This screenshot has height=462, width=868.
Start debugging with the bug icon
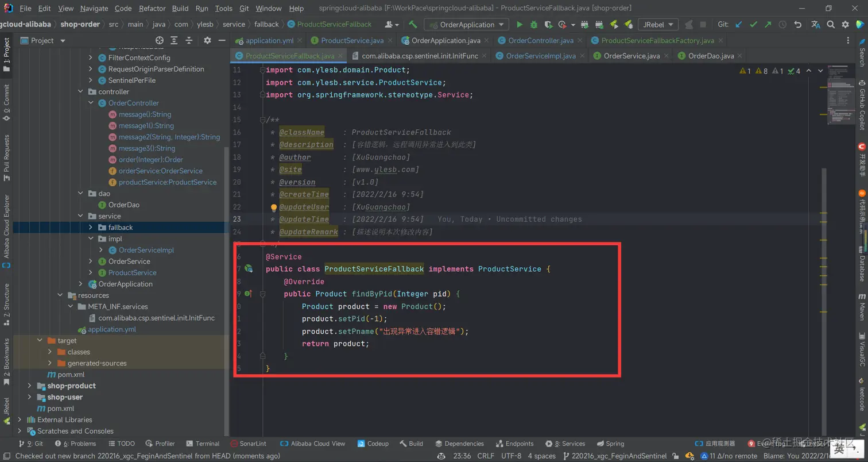[x=534, y=25]
